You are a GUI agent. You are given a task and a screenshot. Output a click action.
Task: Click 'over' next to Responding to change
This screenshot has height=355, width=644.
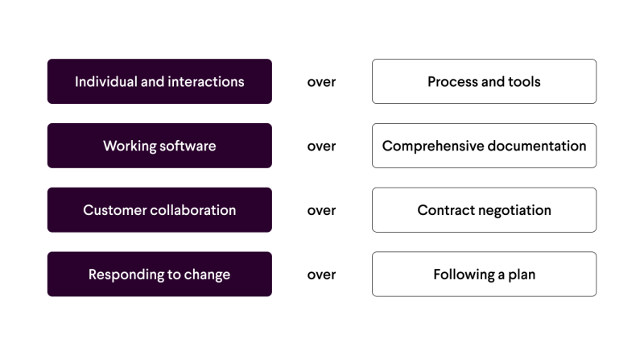321,275
